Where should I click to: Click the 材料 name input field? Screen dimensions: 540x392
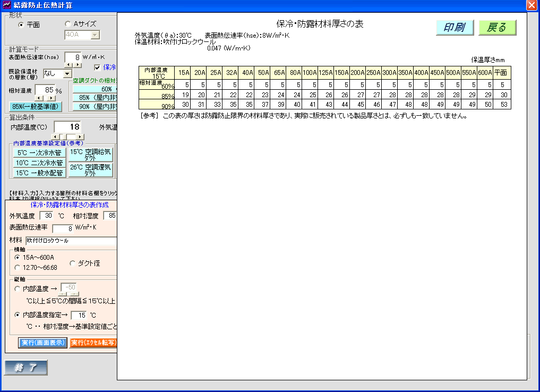(x=70, y=241)
